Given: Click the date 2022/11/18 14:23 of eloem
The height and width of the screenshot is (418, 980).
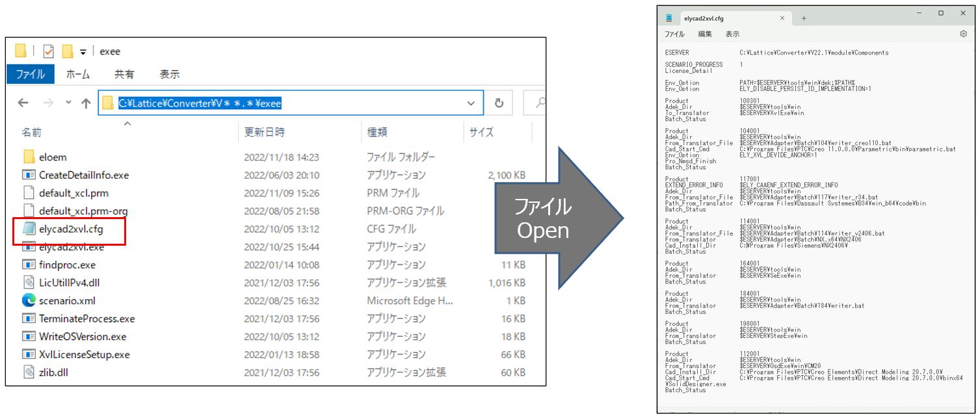Looking at the screenshot, I should point(280,157).
